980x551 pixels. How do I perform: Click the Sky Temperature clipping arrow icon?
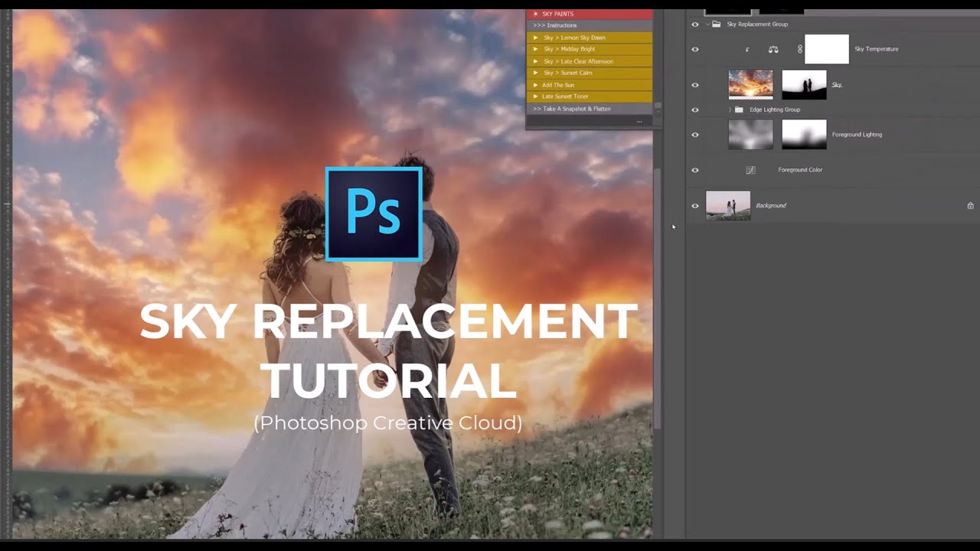click(x=747, y=50)
